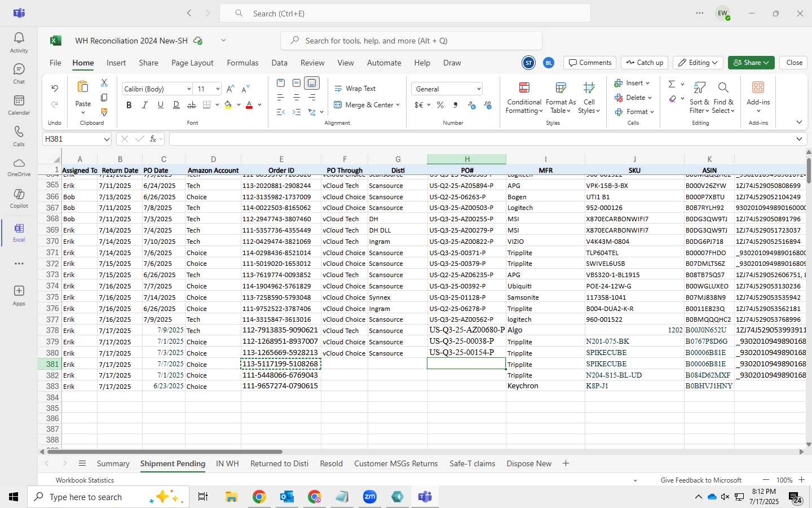Open Sort & Filter menu
The height and width of the screenshot is (508, 812).
699,97
